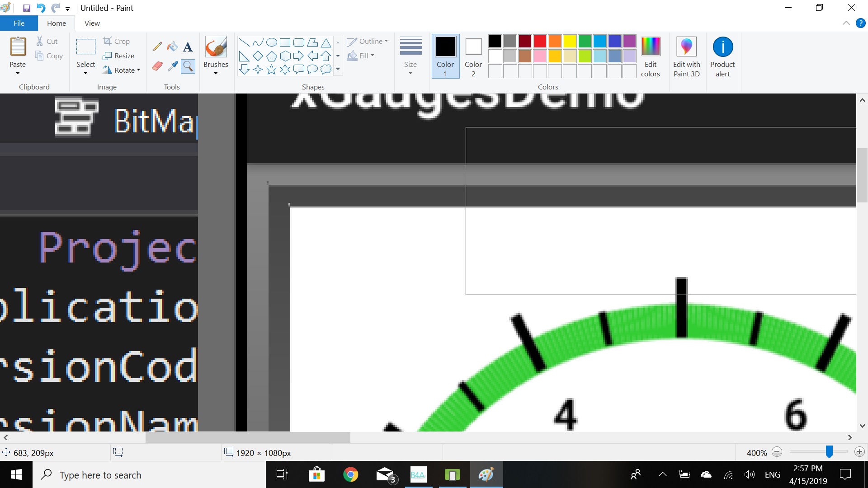Collapse the ribbon with the chevron

pos(846,23)
